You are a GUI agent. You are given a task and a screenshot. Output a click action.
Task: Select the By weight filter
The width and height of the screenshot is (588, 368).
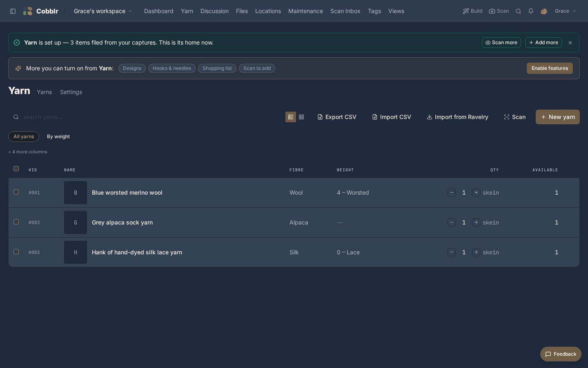tap(58, 137)
